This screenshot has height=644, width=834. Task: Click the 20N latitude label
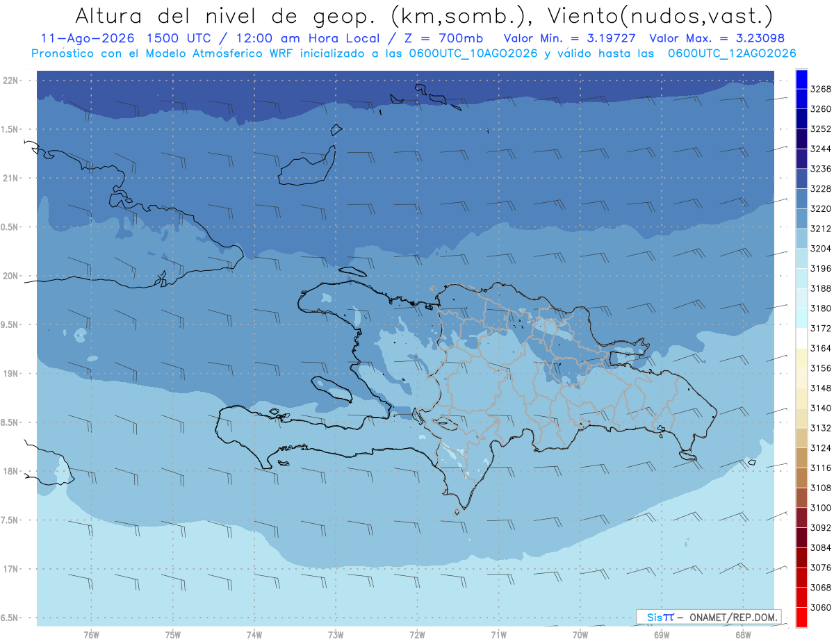click(x=12, y=276)
